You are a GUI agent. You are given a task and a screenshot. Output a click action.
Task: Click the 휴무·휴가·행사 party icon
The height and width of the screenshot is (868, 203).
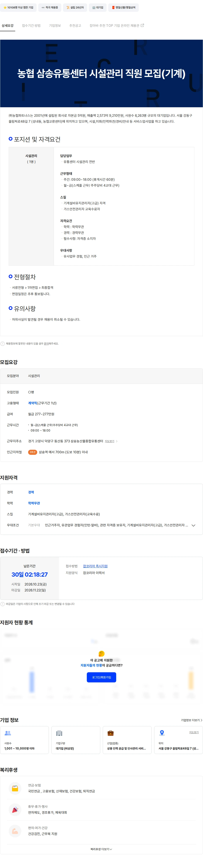click(x=15, y=809)
